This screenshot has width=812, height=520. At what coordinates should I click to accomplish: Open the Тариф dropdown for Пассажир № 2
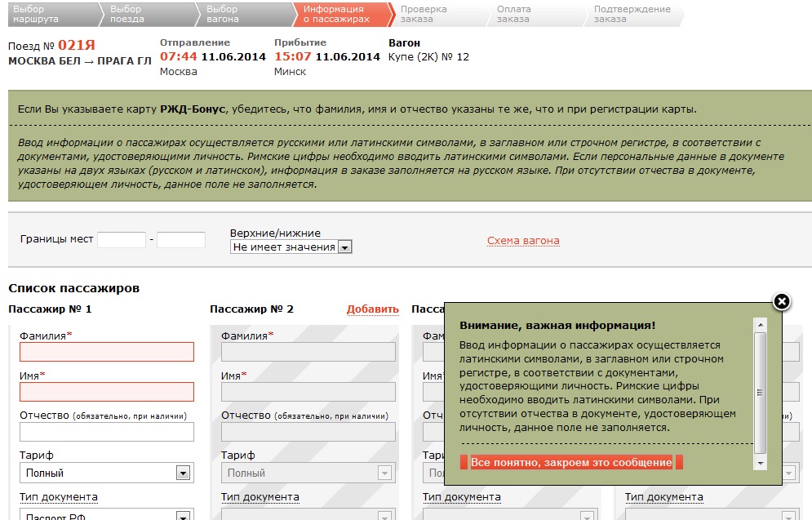(384, 473)
